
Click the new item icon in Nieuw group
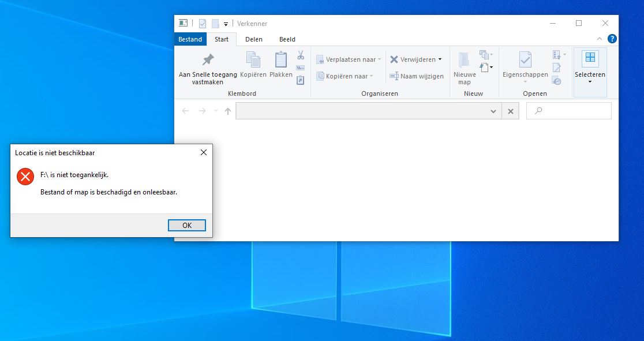point(484,54)
